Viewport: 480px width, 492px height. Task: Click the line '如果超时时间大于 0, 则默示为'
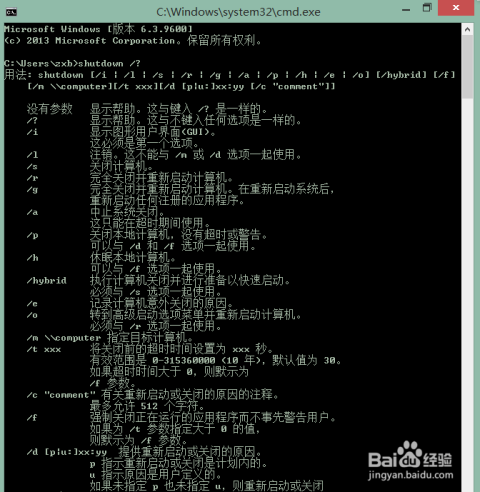coord(169,372)
